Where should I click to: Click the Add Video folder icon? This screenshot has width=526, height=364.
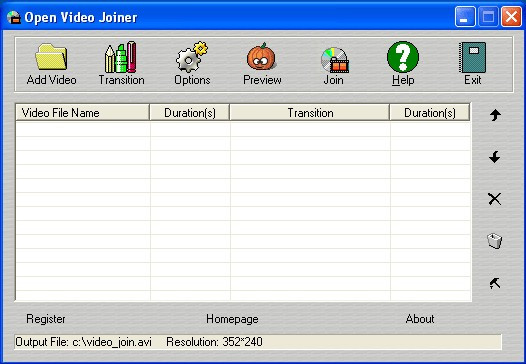pyautogui.click(x=51, y=58)
